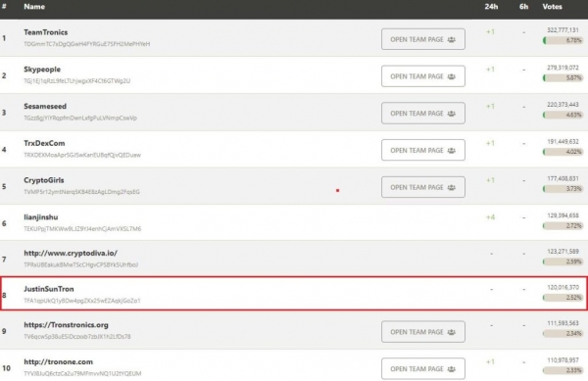This screenshot has width=588, height=381.
Task: Click Sesameseed vote count 220,373,443
Action: (563, 105)
